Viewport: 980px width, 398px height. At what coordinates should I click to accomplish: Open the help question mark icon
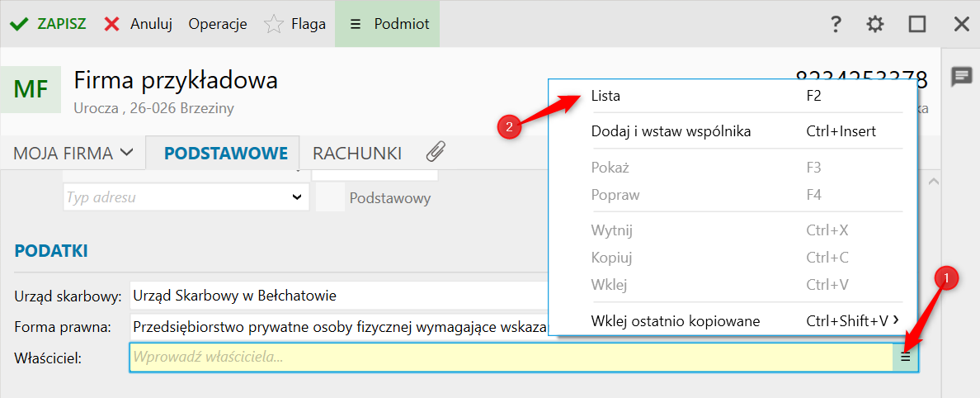pos(836,25)
